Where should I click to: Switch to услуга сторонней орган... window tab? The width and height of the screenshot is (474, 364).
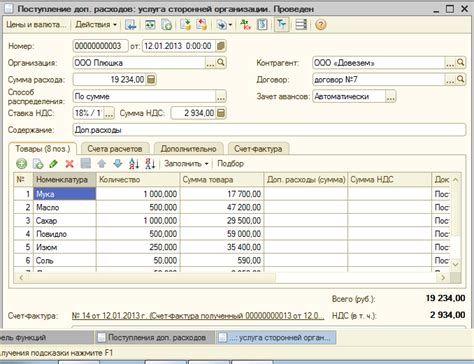point(276,338)
